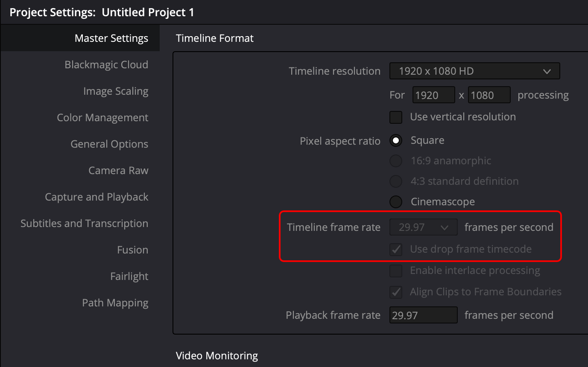Toggle Enable interlace processing checkbox

coord(396,271)
